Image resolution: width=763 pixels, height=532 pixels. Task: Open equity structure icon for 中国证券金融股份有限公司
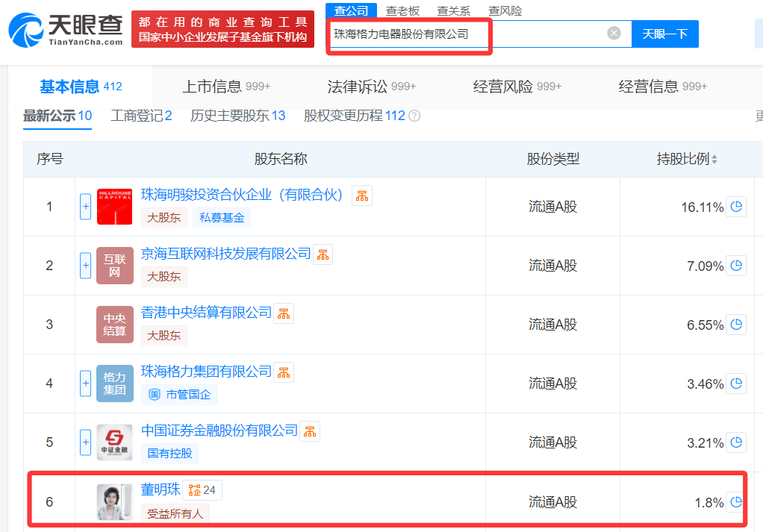pyautogui.click(x=310, y=431)
